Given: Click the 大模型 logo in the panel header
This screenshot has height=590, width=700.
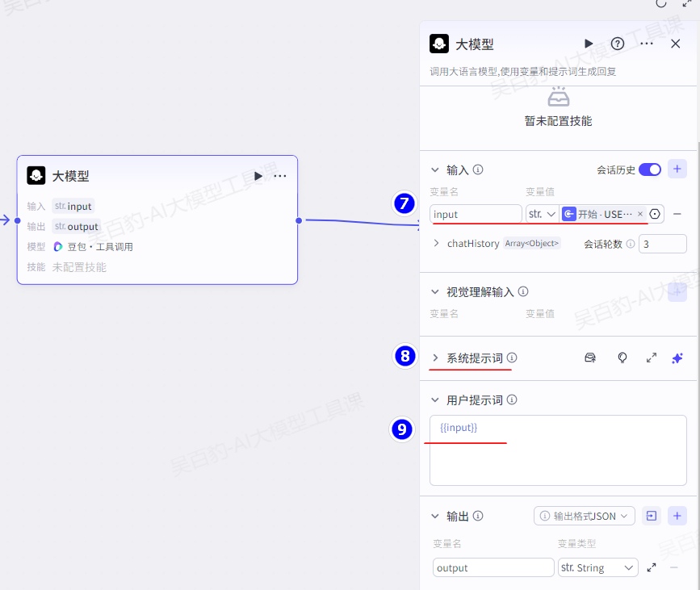Looking at the screenshot, I should (x=439, y=44).
